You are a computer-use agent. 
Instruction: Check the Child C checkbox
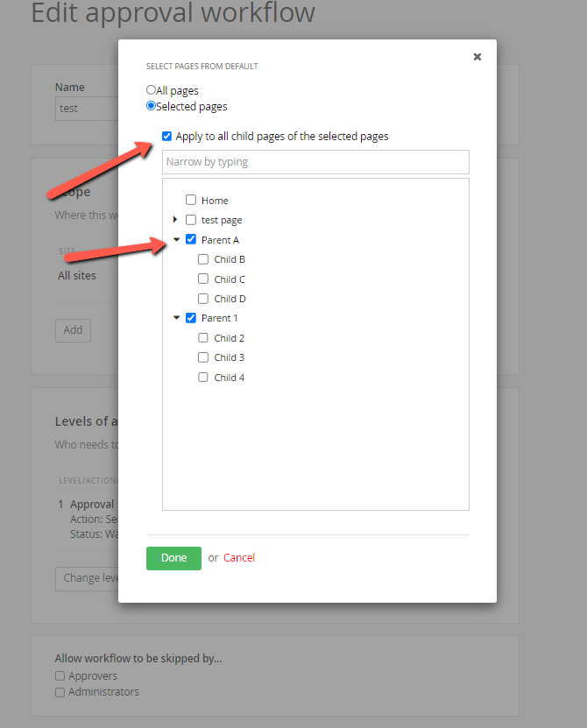point(203,279)
